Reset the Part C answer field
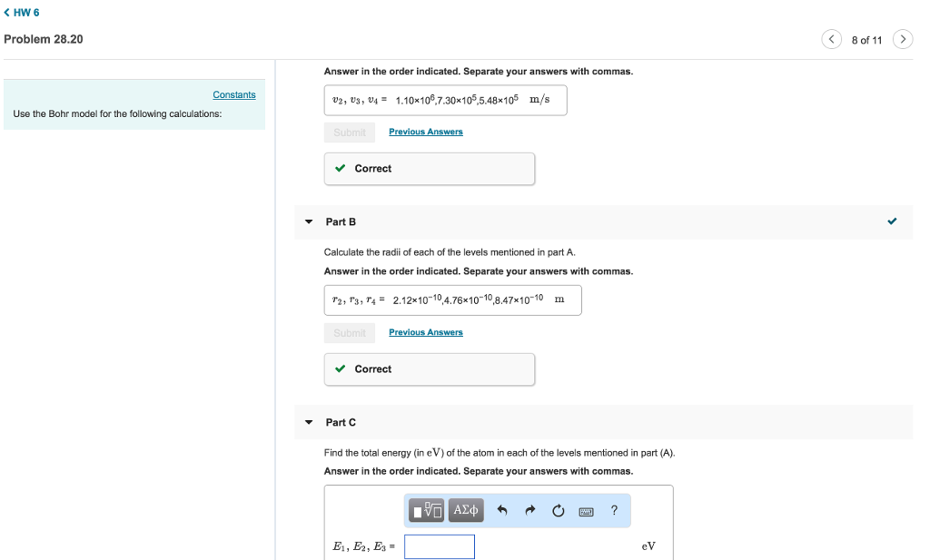 coord(559,510)
